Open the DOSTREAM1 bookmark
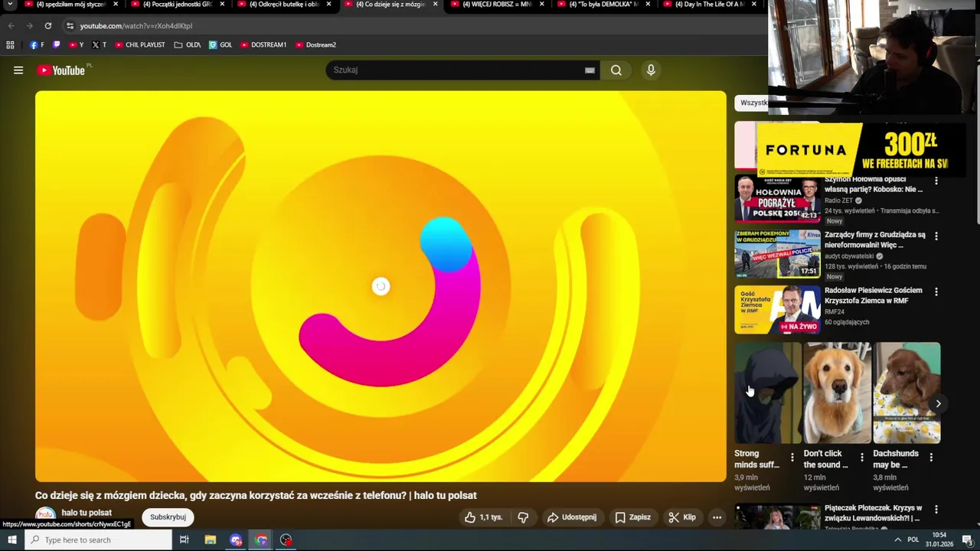 click(x=263, y=45)
